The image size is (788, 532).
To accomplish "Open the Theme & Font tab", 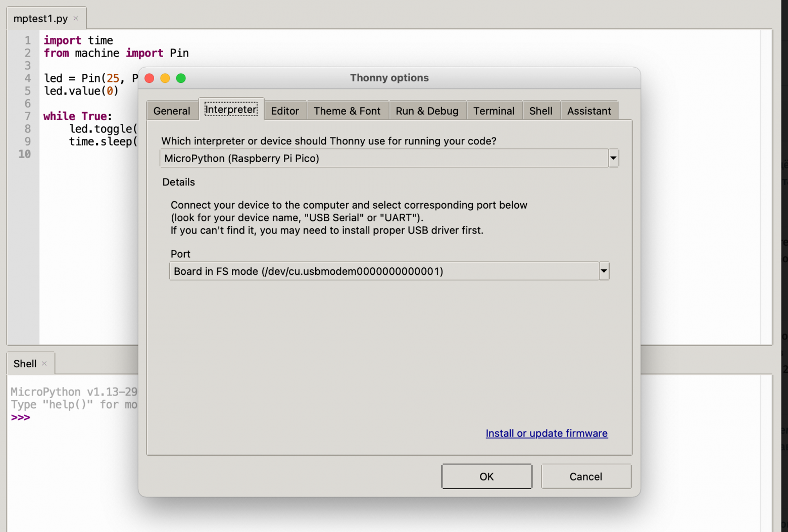I will point(347,111).
